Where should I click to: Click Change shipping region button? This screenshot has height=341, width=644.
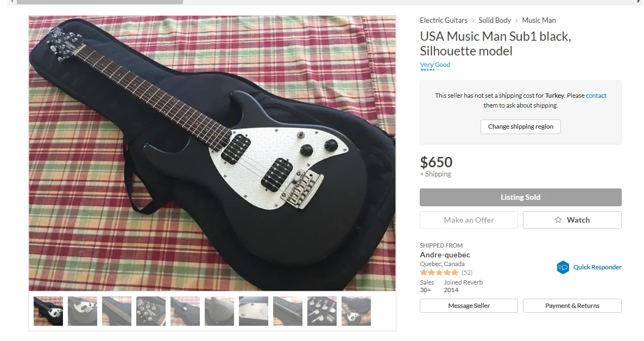(520, 127)
